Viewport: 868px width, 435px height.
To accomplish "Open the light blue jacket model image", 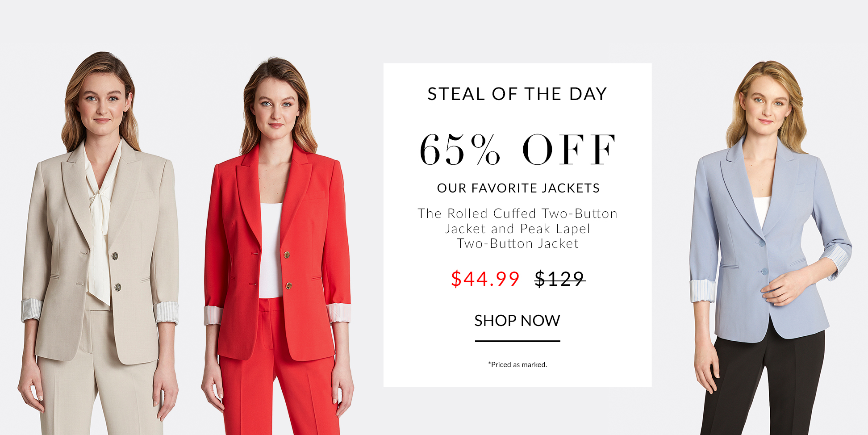I will click(x=770, y=248).
